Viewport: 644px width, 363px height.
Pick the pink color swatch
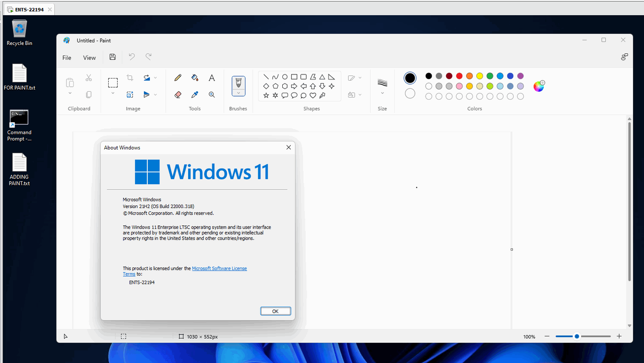pos(459,86)
